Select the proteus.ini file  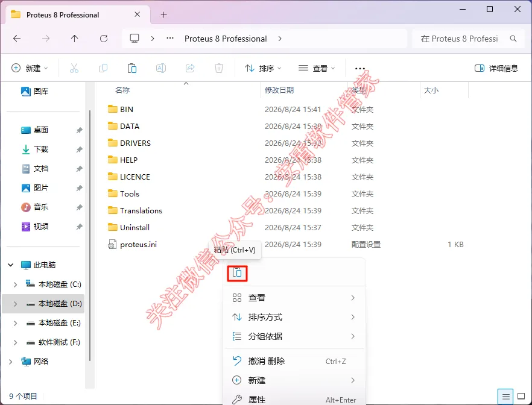point(132,244)
